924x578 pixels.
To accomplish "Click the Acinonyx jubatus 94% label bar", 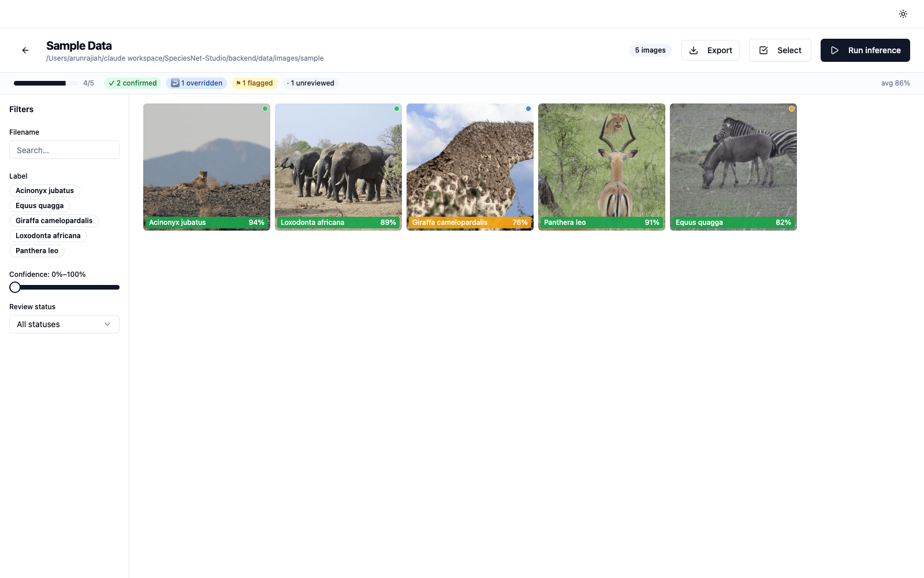I will [207, 223].
